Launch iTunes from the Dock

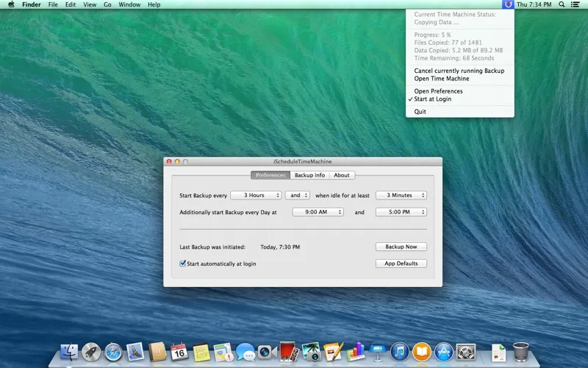pyautogui.click(x=399, y=353)
